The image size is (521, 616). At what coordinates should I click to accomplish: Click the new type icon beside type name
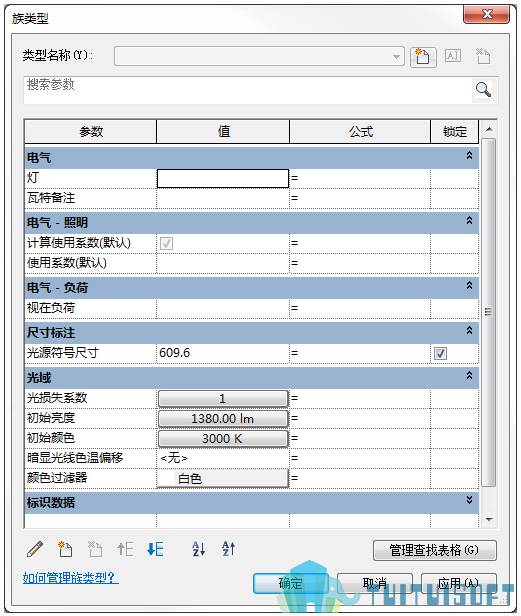tap(423, 57)
